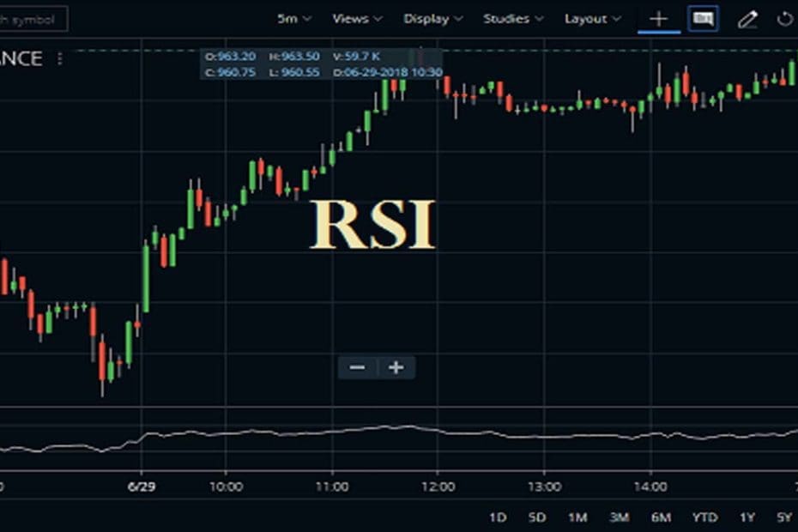Image resolution: width=798 pixels, height=532 pixels.
Task: Click the 6/29 date axis label
Action: (142, 487)
